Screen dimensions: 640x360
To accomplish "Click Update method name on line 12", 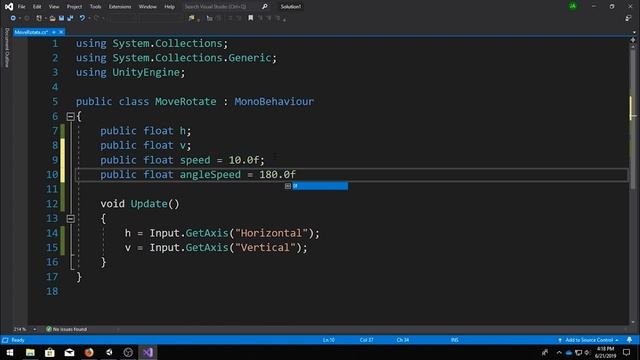I will tap(149, 204).
